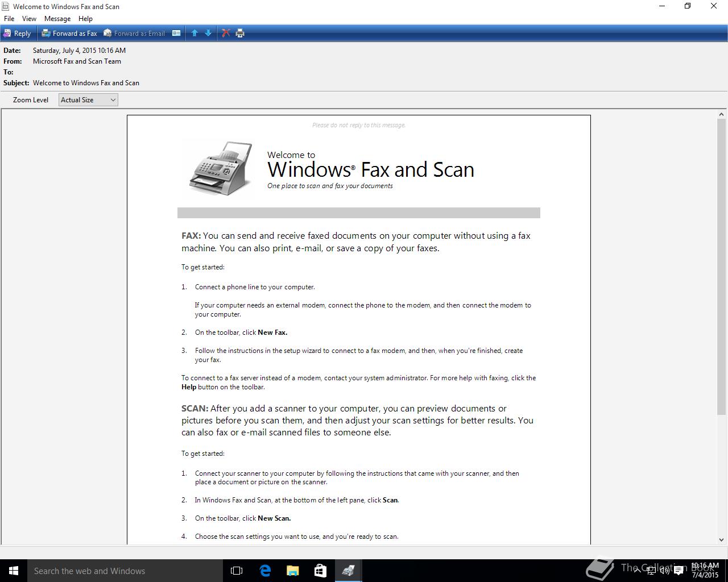Click 'Search the web and Windows' box
This screenshot has width=728, height=582.
125,571
